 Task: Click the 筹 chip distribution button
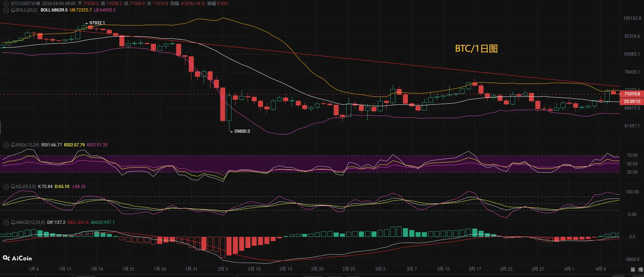pos(633,269)
